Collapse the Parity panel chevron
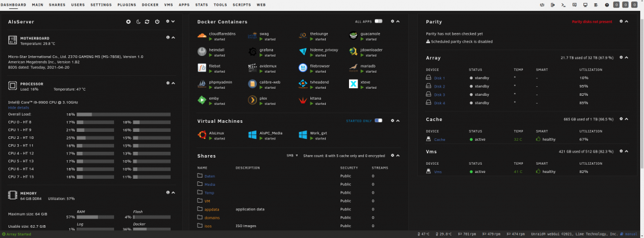Viewport: 644px width, 238px height. tap(627, 21)
